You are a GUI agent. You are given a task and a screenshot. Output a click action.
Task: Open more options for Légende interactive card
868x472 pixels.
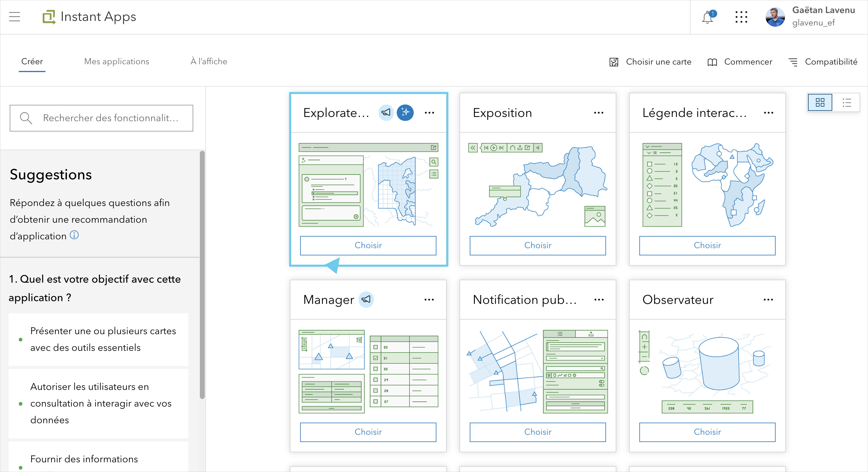[x=769, y=113]
